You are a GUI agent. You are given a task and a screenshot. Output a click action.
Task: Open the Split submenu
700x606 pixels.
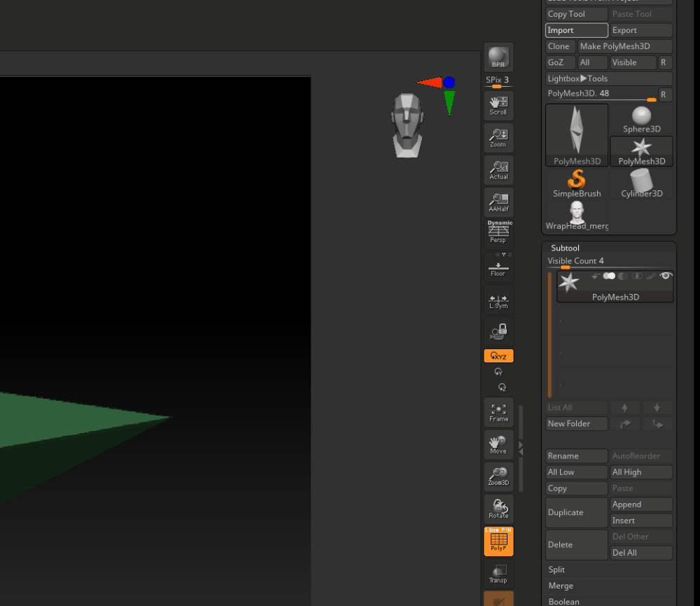[556, 570]
